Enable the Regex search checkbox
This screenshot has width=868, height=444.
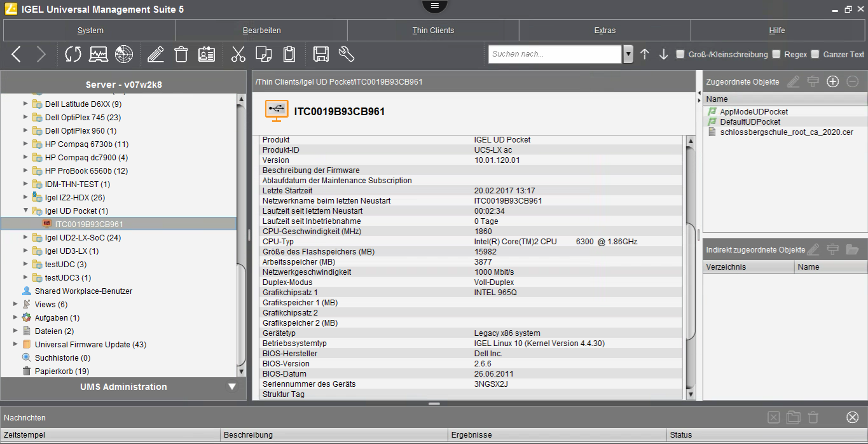point(775,54)
